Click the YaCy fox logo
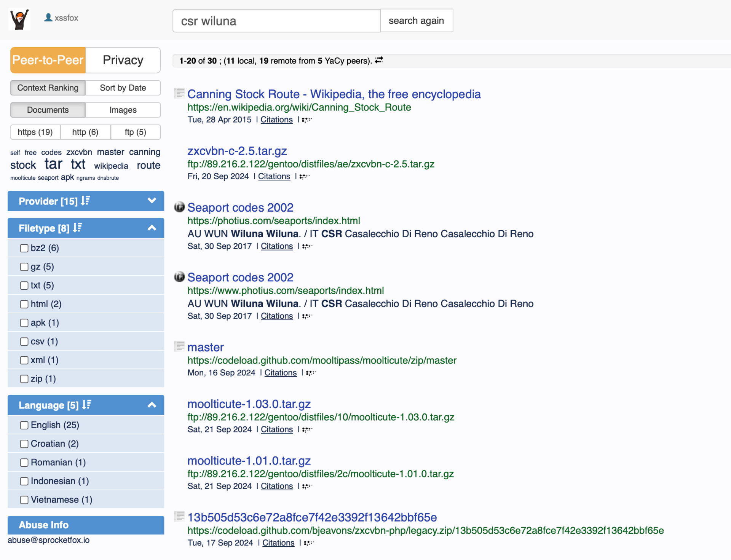Viewport: 731px width, 560px height. tap(19, 19)
